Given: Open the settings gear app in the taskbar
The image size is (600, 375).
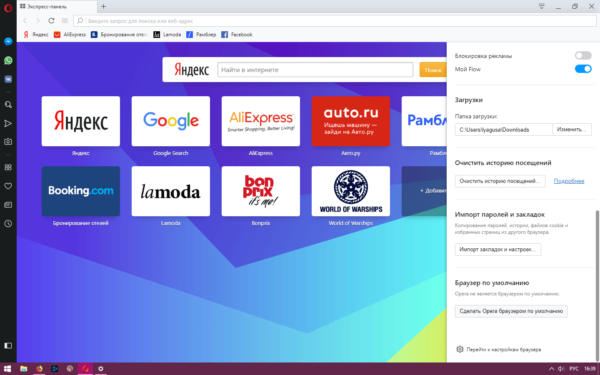Looking at the screenshot, I should point(101,369).
